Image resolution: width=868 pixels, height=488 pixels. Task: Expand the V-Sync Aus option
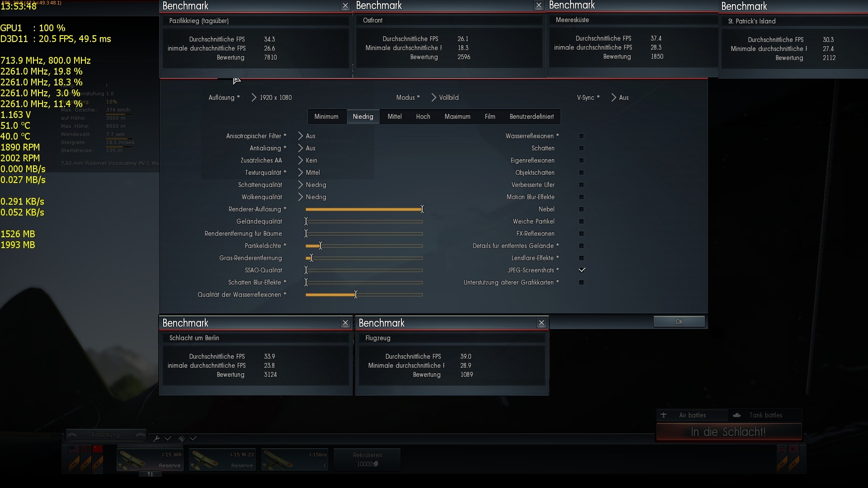pyautogui.click(x=623, y=98)
